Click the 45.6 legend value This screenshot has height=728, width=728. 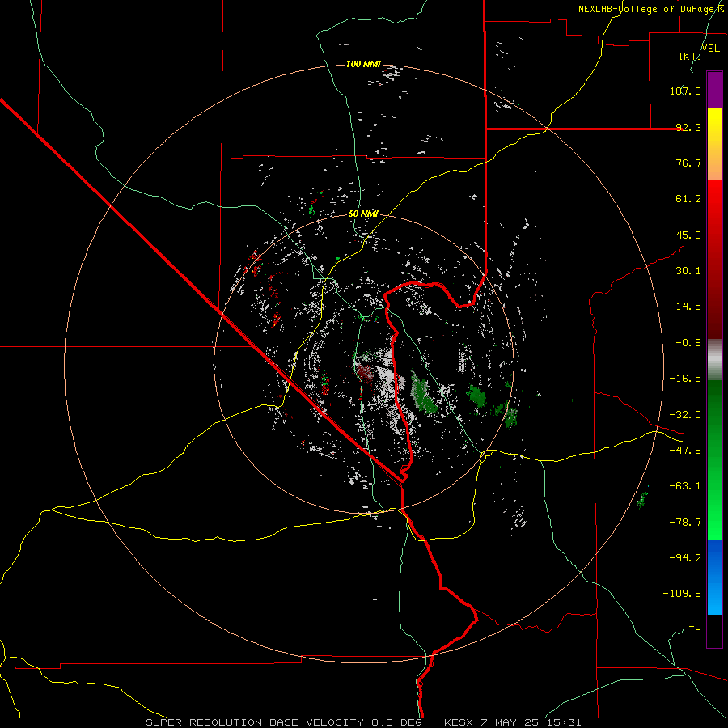(688, 235)
